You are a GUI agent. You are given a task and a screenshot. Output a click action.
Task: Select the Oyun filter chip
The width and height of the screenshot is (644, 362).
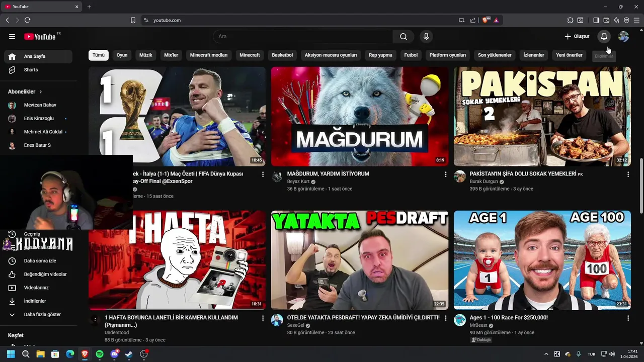click(122, 55)
